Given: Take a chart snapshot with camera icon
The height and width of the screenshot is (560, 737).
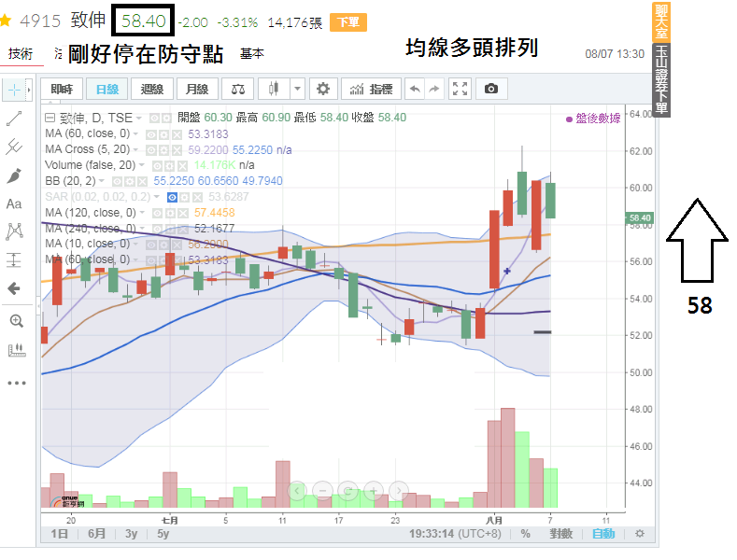Looking at the screenshot, I should [491, 89].
